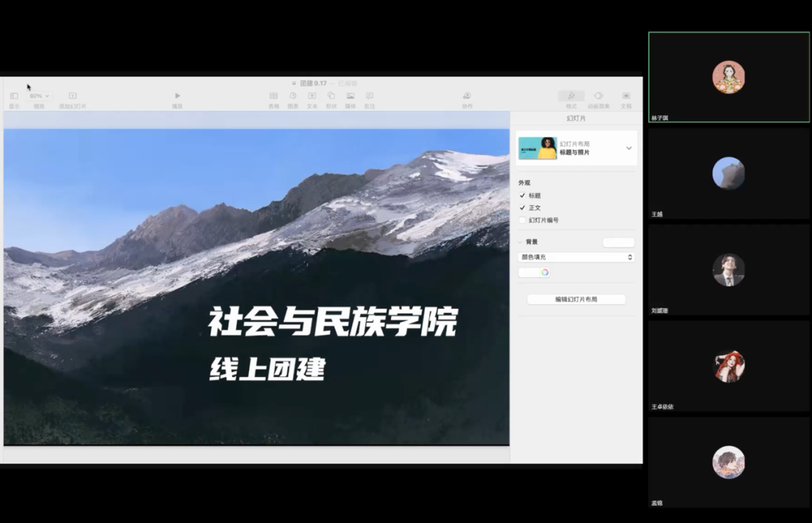Enable the 幻灯片编号 (Slide Number) checkbox
Image resolution: width=812 pixels, height=523 pixels.
(523, 220)
